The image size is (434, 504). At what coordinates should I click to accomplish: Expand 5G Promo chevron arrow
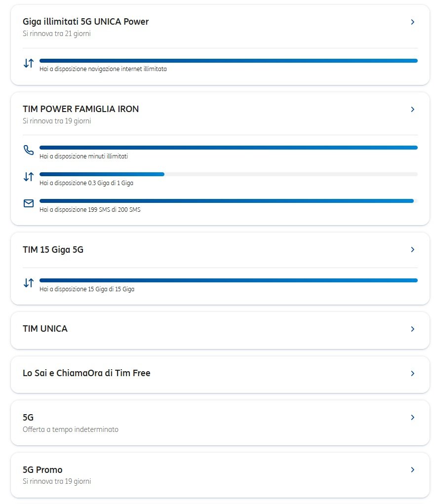point(413,470)
